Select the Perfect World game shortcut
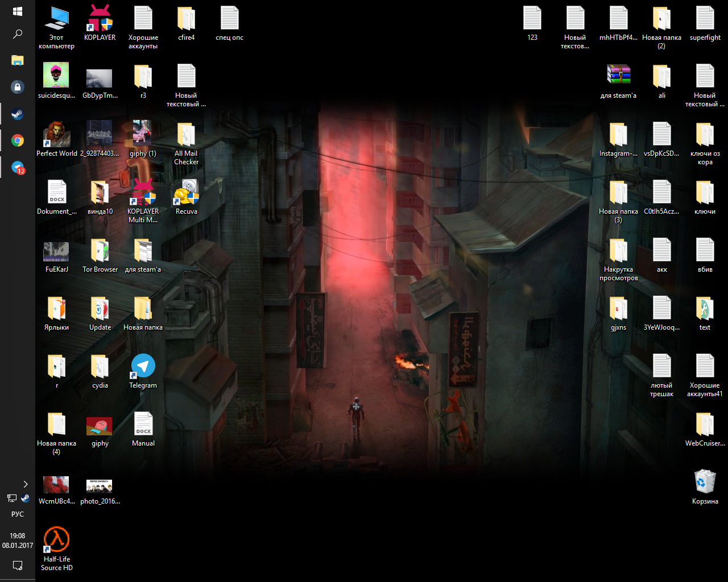The height and width of the screenshot is (582, 728). pyautogui.click(x=56, y=139)
